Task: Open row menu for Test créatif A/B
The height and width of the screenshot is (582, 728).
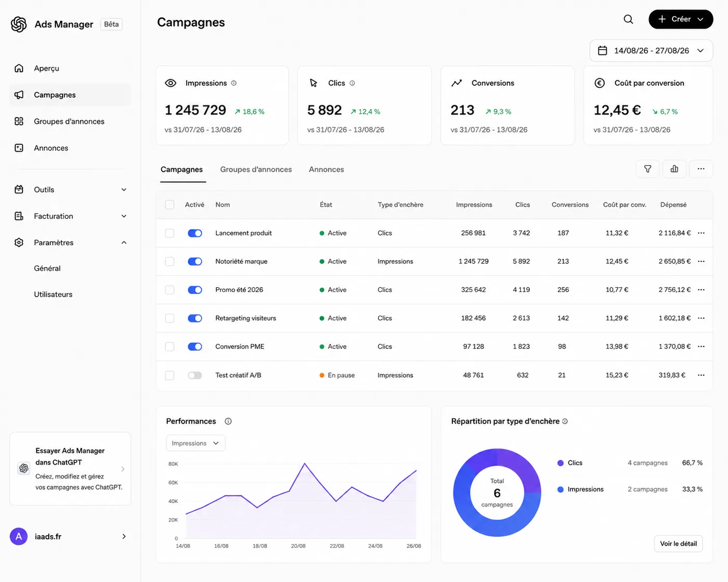Action: pos(701,375)
